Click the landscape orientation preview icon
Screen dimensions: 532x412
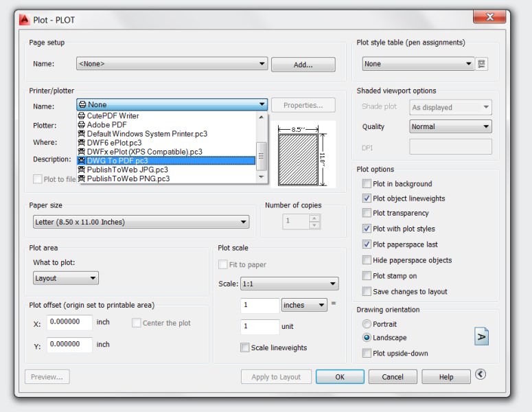pos(481,337)
